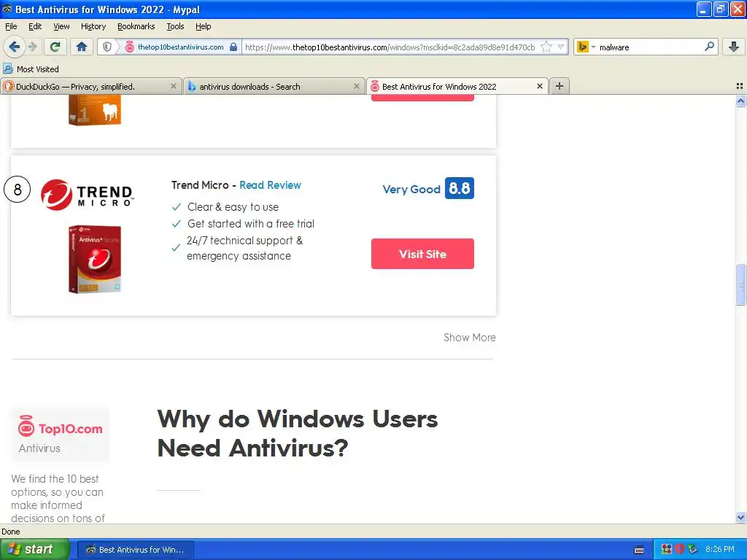Open the list all tabs button
The width and height of the screenshot is (747, 560).
tap(740, 86)
